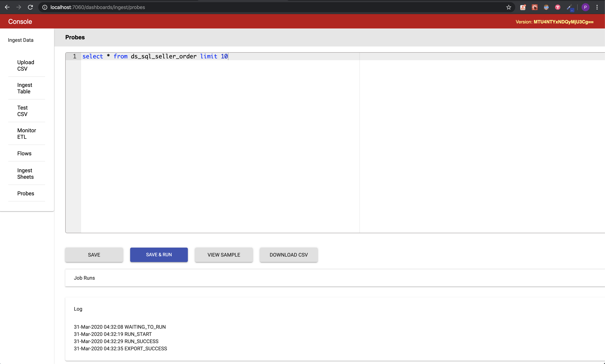Screen dimensions: 605x364
Task: Open the Chrome three-dot menu
Action: tap(597, 7)
